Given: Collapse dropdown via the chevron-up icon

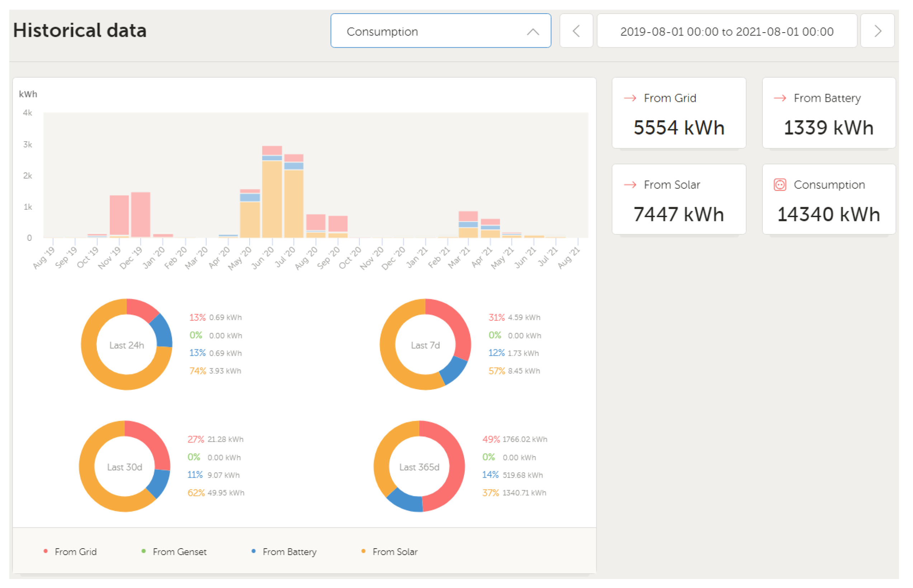Looking at the screenshot, I should pos(533,32).
